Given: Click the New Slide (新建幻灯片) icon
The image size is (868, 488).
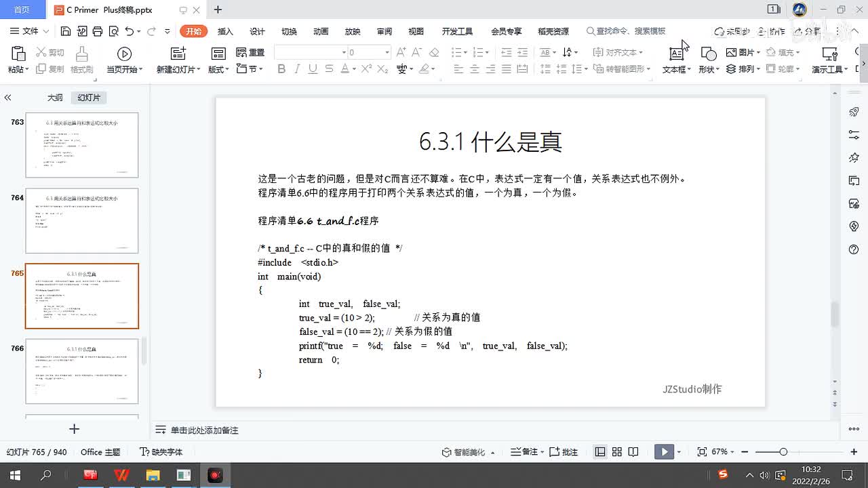Looking at the screenshot, I should click(x=178, y=54).
